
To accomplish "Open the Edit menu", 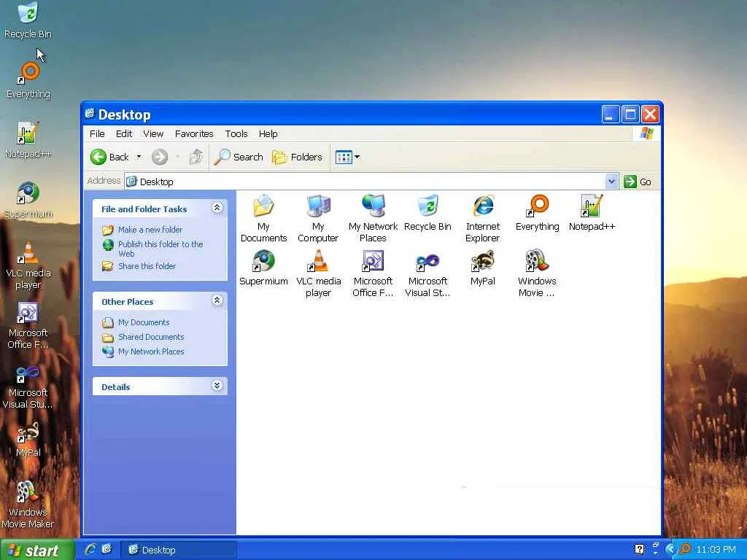I will click(124, 134).
